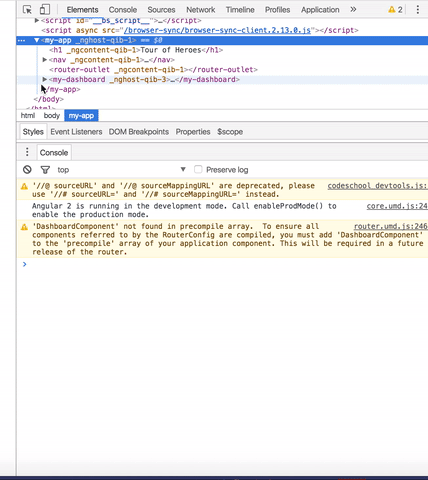Select the closing /body tag row
The height and width of the screenshot is (480, 428).
click(x=49, y=99)
